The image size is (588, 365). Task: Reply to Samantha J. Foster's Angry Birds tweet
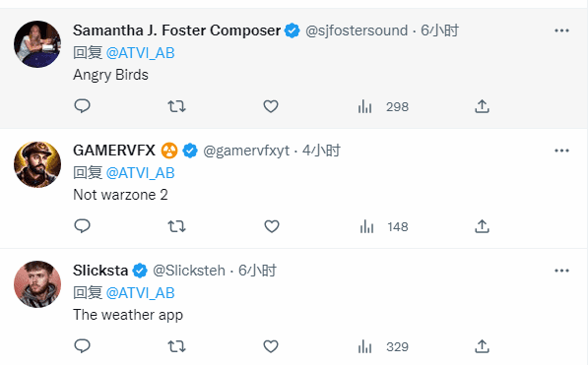click(x=82, y=106)
